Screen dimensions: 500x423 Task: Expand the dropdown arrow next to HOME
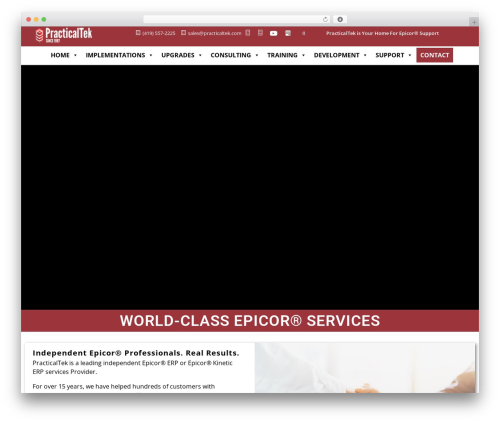(x=75, y=55)
